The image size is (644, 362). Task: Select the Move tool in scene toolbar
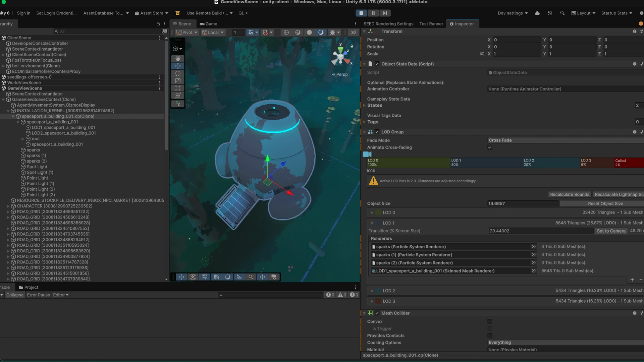178,66
